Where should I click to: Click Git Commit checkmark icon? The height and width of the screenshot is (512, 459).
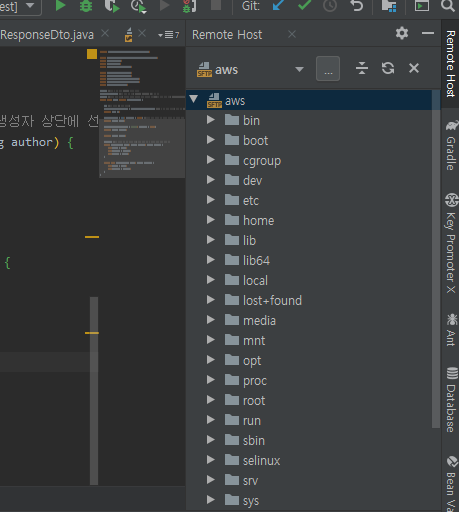304,5
